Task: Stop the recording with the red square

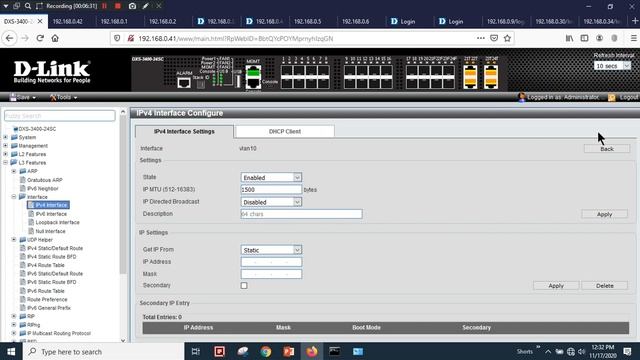Action: [x=118, y=6]
